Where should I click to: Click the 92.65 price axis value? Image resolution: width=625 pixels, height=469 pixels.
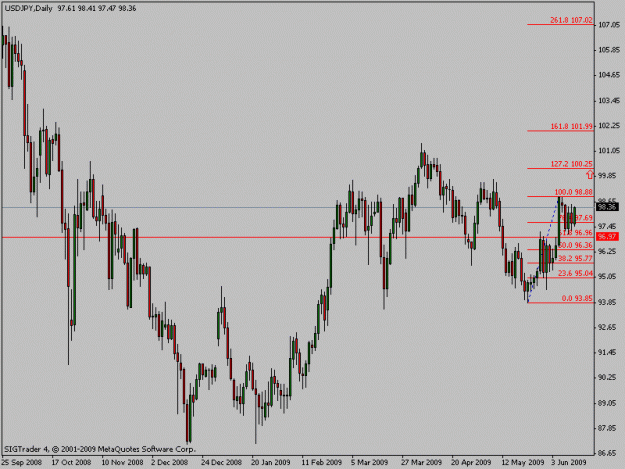tap(609, 327)
